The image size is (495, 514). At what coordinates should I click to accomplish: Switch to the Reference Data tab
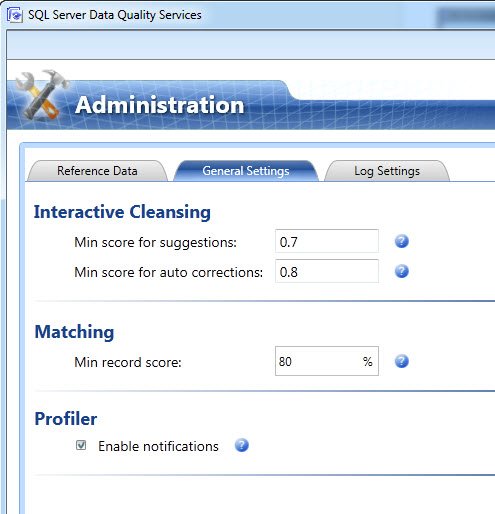point(97,171)
